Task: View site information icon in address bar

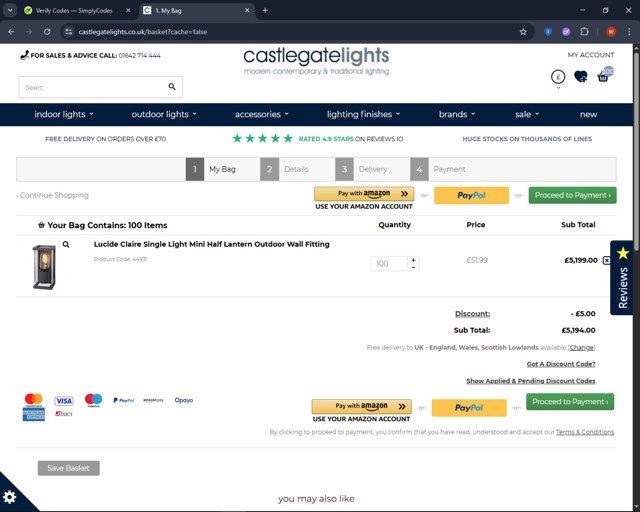Action: pos(69,32)
